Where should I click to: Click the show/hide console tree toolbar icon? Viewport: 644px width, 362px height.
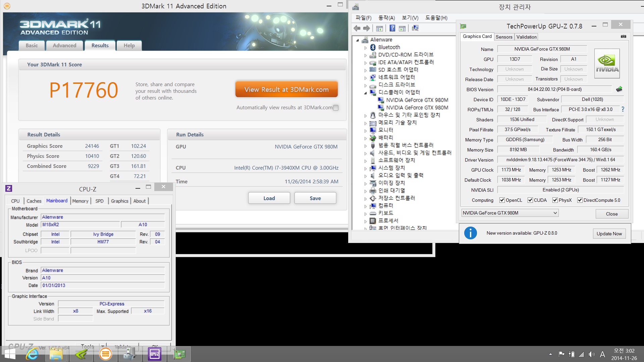(x=380, y=28)
